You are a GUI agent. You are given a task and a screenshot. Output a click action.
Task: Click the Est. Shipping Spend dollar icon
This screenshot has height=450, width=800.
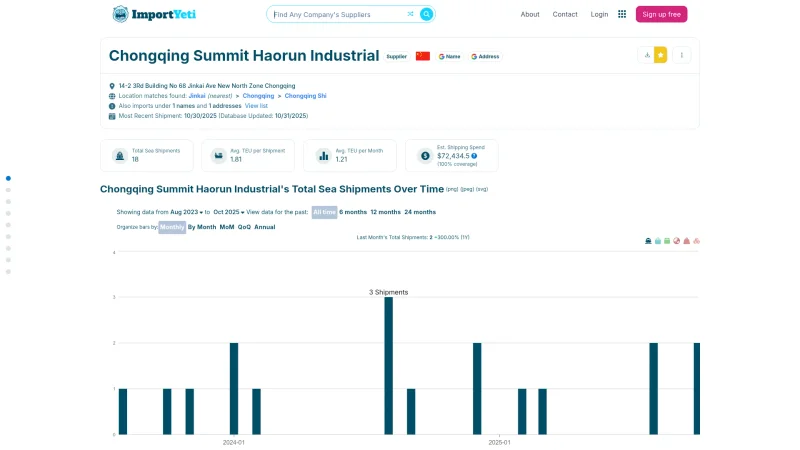click(x=425, y=156)
